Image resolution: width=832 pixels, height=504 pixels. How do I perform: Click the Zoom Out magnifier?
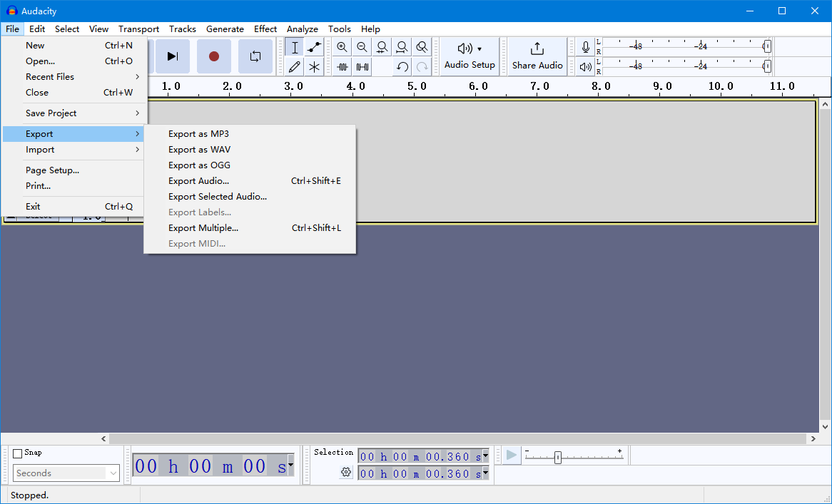[362, 47]
